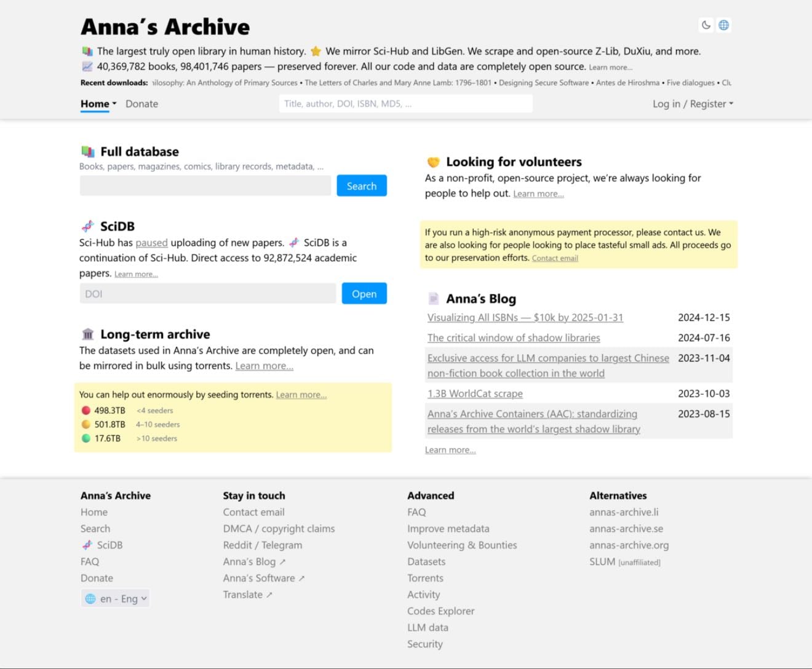Open the Datasets footer link
The width and height of the screenshot is (812, 669).
tap(426, 562)
